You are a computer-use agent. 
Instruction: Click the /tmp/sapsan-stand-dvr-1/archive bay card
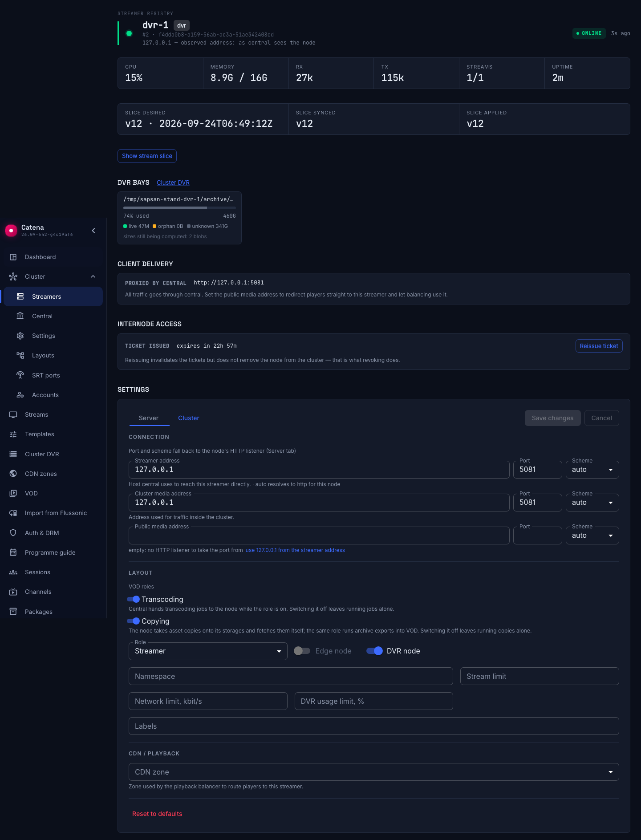click(x=179, y=218)
